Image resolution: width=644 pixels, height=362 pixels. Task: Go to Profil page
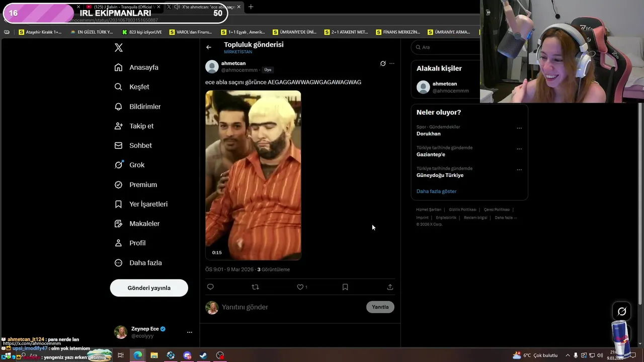pyautogui.click(x=130, y=243)
